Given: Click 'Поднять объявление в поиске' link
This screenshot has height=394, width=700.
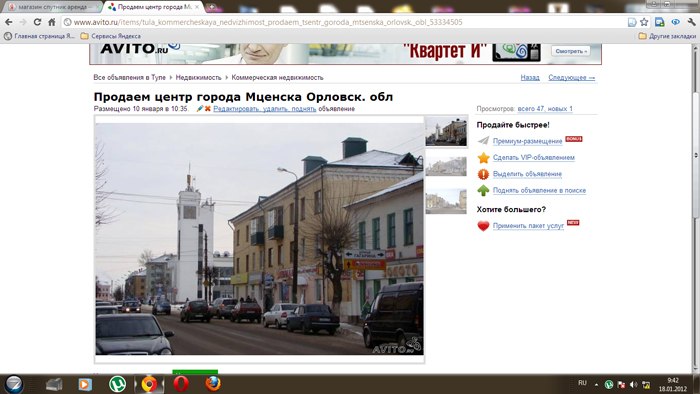Looking at the screenshot, I should click(x=539, y=191).
